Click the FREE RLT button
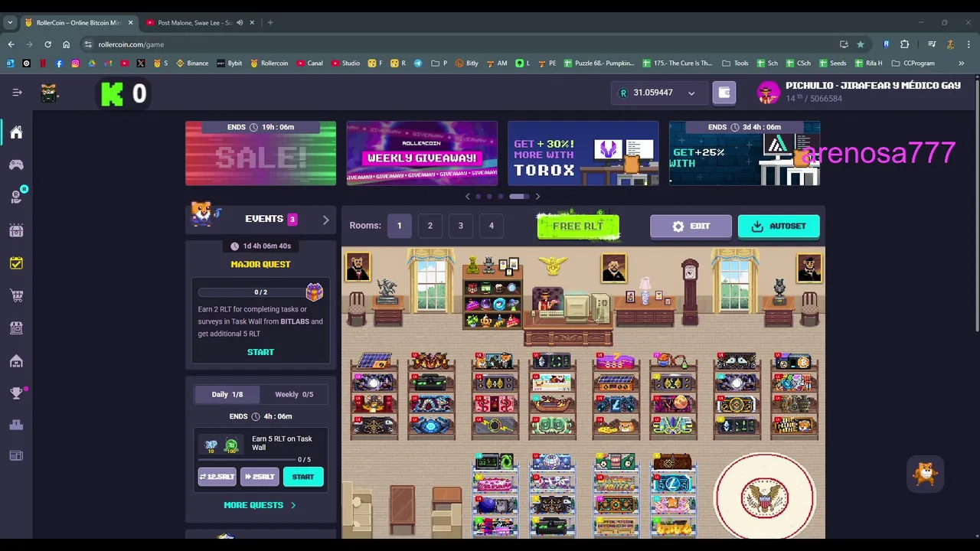Viewport: 980px width, 551px height. [x=578, y=226]
